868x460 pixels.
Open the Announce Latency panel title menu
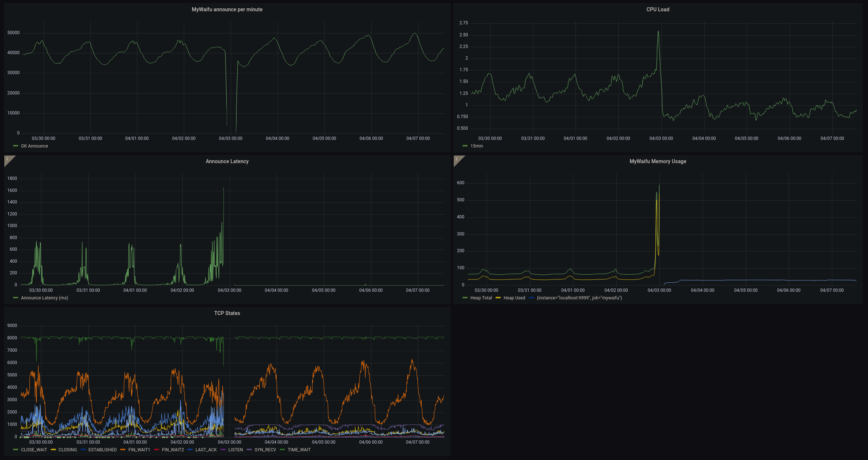227,161
